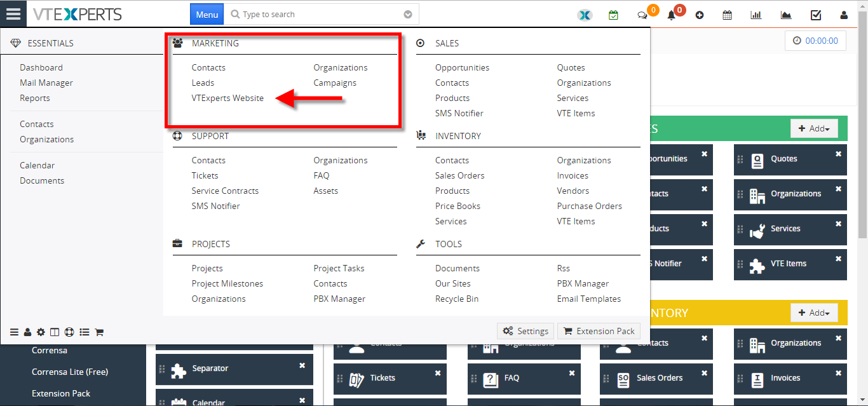868x406 pixels.
Task: Open Project Milestones under Projects
Action: point(227,283)
